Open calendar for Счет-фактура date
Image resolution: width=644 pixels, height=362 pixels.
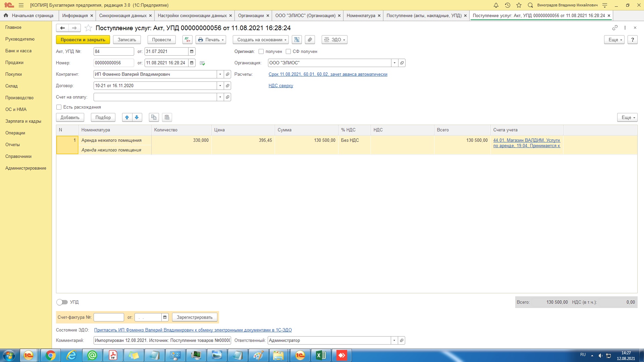tap(165, 317)
